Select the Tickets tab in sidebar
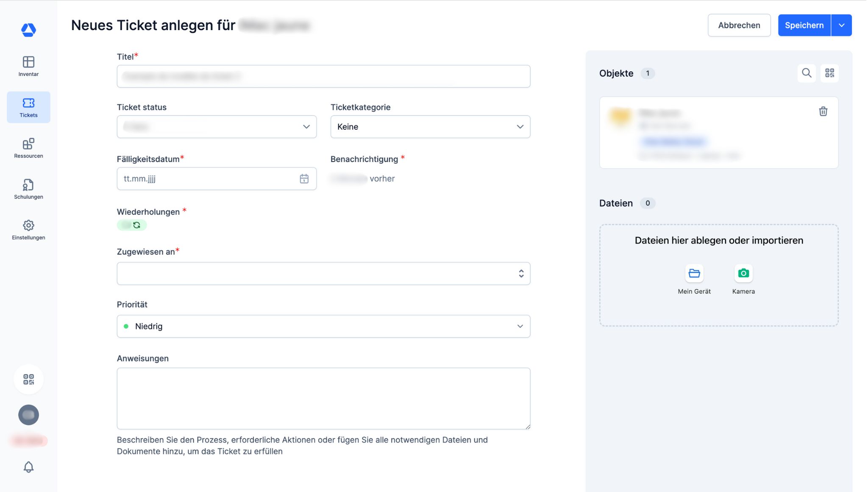Screen dimensions: 868x492 (28, 107)
